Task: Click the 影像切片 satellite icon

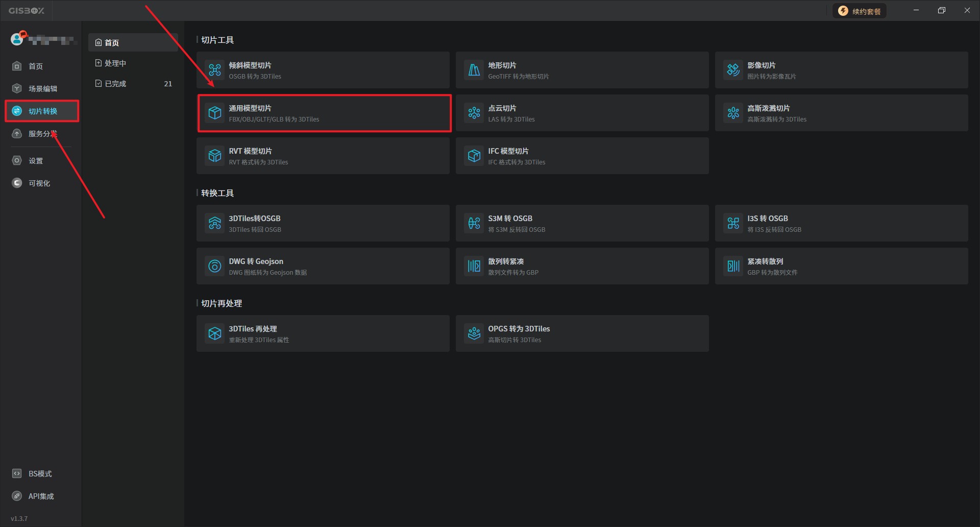Action: (733, 70)
